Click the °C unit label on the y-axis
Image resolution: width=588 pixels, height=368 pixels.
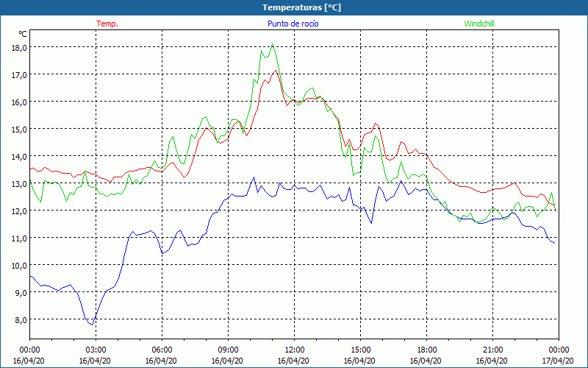(x=23, y=34)
